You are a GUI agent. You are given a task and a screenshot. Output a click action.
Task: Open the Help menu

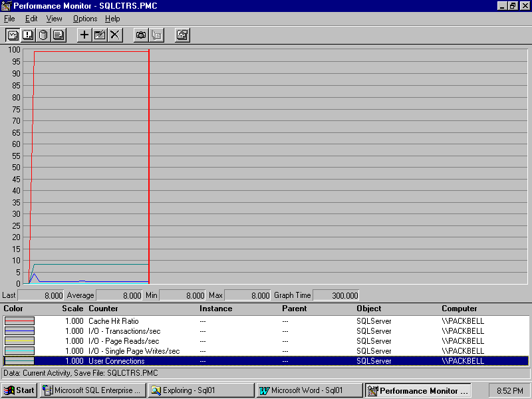click(x=112, y=19)
